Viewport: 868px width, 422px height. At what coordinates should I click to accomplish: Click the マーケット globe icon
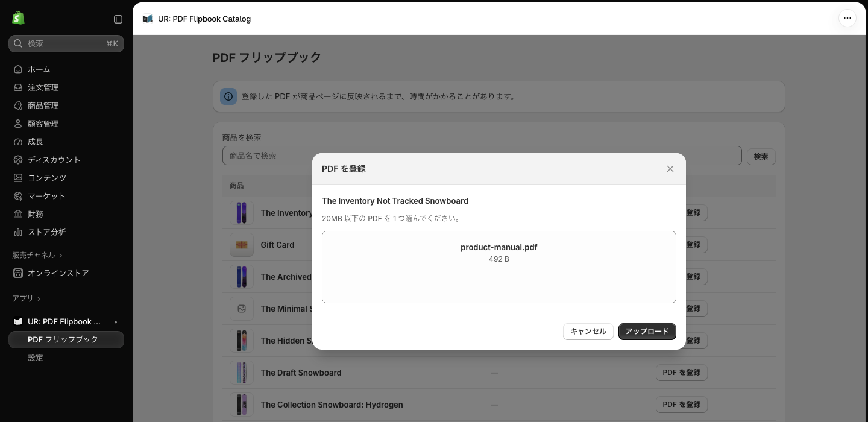pyautogui.click(x=18, y=196)
